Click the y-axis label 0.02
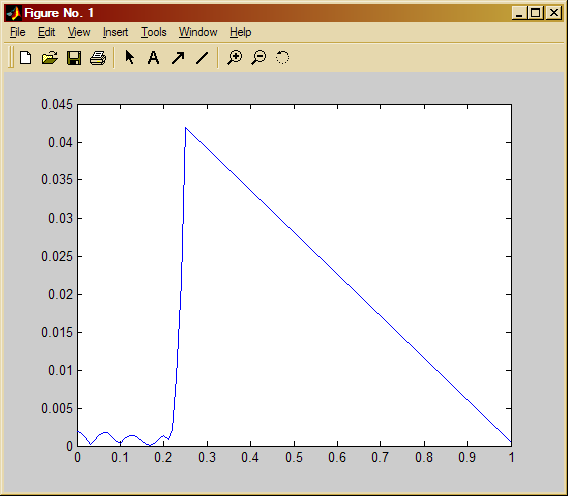568x496 pixels. coord(60,294)
